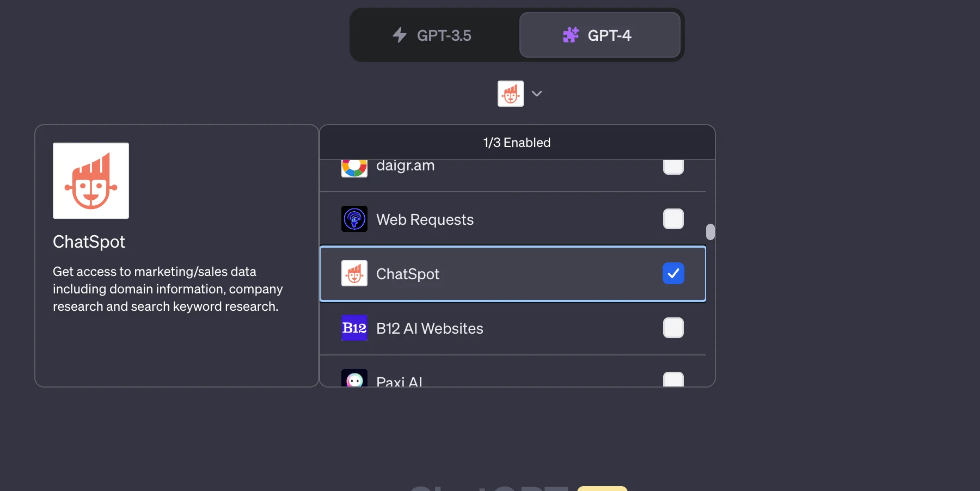
Task: Select the GPT-4 model tab
Action: coord(600,35)
